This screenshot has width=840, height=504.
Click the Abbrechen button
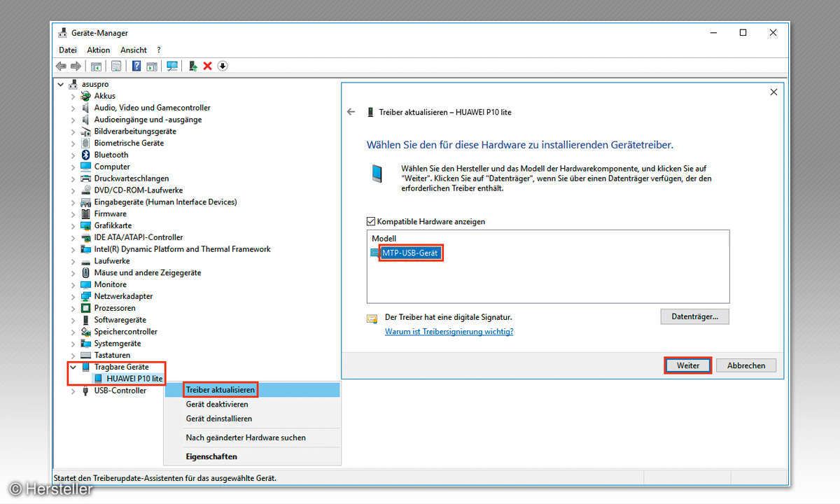746,365
